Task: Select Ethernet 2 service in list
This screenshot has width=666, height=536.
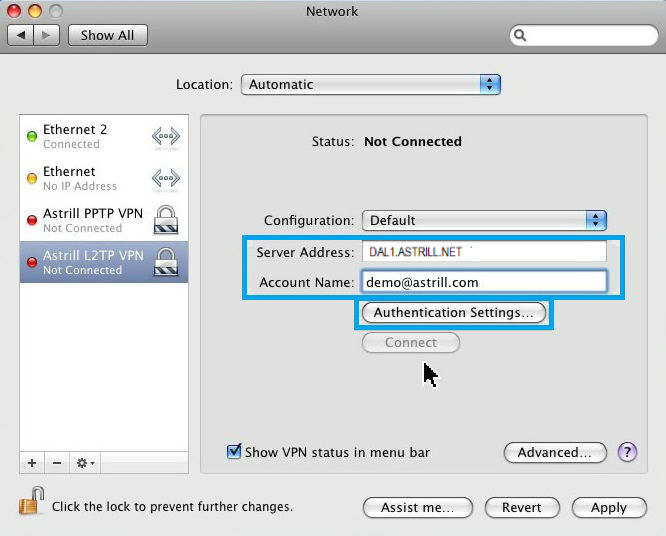Action: [x=104, y=136]
